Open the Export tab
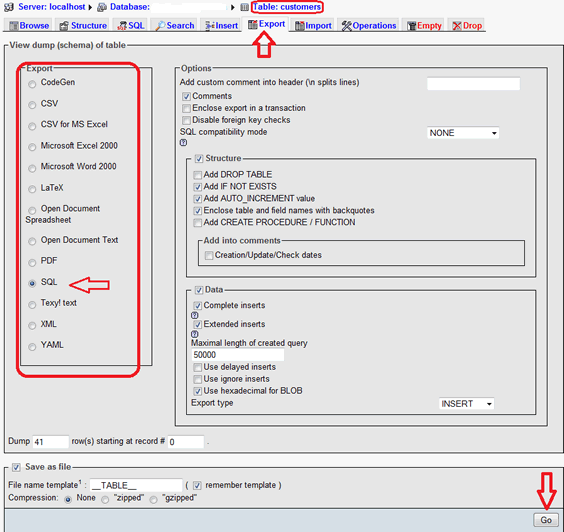Viewport: 564px width, 532px height. (x=266, y=24)
